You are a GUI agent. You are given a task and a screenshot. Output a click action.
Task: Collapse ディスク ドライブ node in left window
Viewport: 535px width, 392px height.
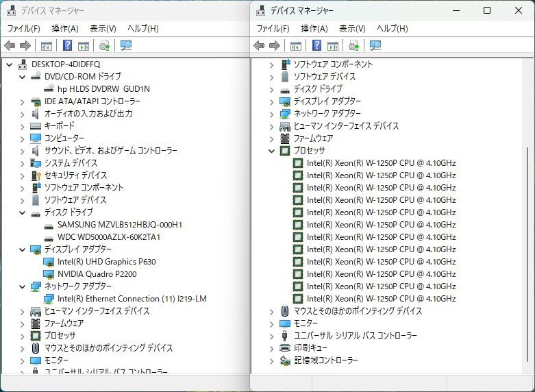pos(22,212)
